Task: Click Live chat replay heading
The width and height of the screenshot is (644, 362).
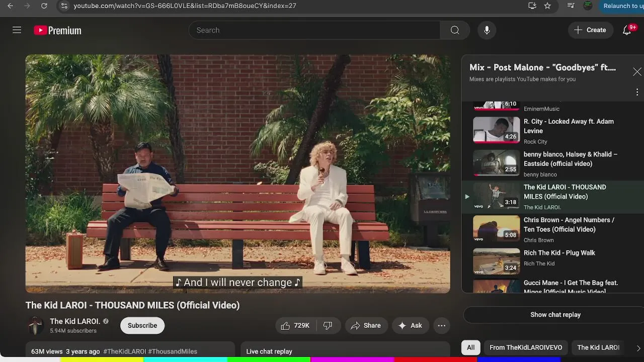Action: tap(269, 351)
